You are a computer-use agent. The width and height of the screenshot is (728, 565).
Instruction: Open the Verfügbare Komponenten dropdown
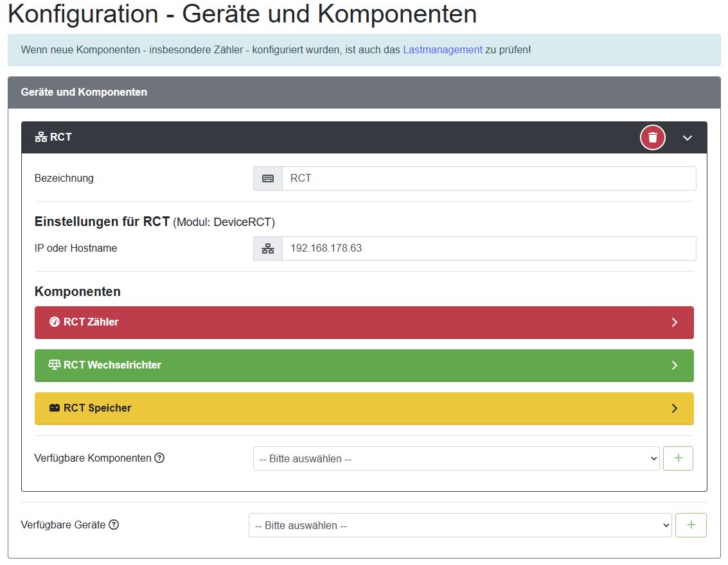point(456,458)
